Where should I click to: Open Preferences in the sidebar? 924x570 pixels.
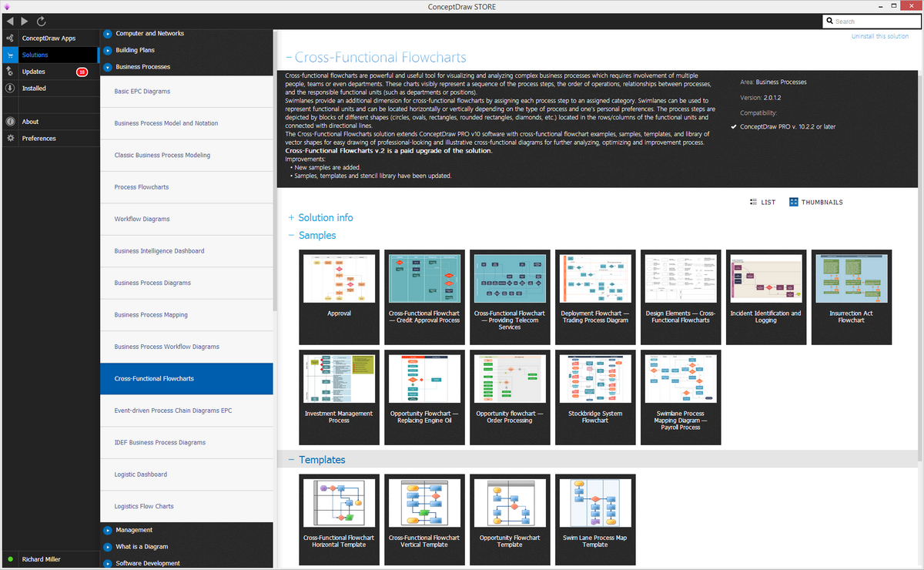coord(39,139)
